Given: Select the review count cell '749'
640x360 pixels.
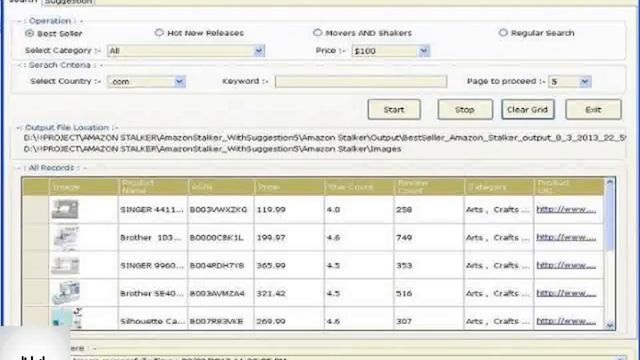Looking at the screenshot, I should (429, 237).
